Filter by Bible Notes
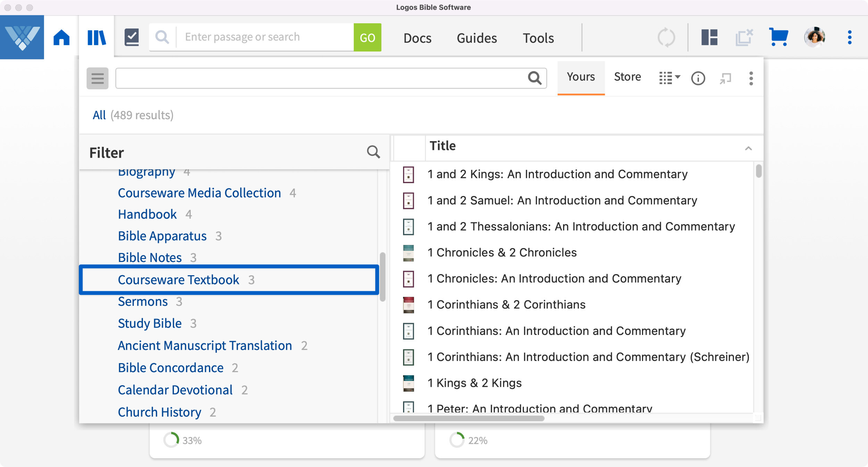The height and width of the screenshot is (467, 868). [150, 258]
